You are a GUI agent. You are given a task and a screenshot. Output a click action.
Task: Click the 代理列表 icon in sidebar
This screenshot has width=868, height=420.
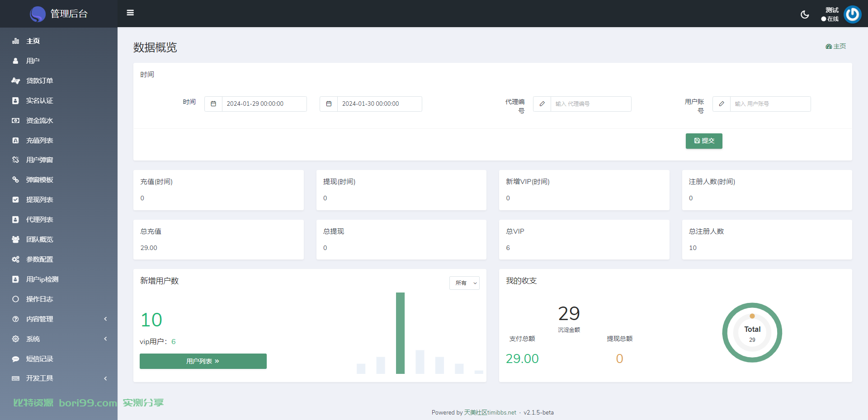pos(15,220)
